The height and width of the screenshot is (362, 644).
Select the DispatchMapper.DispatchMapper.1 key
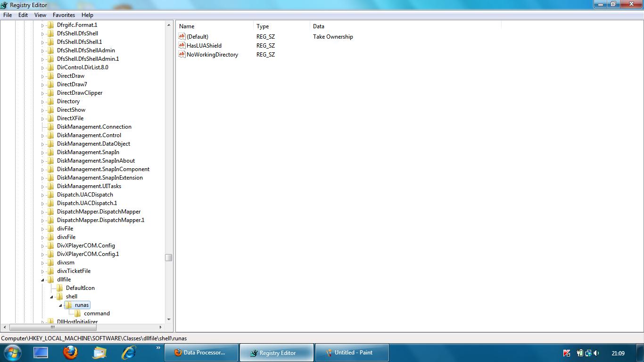click(100, 220)
